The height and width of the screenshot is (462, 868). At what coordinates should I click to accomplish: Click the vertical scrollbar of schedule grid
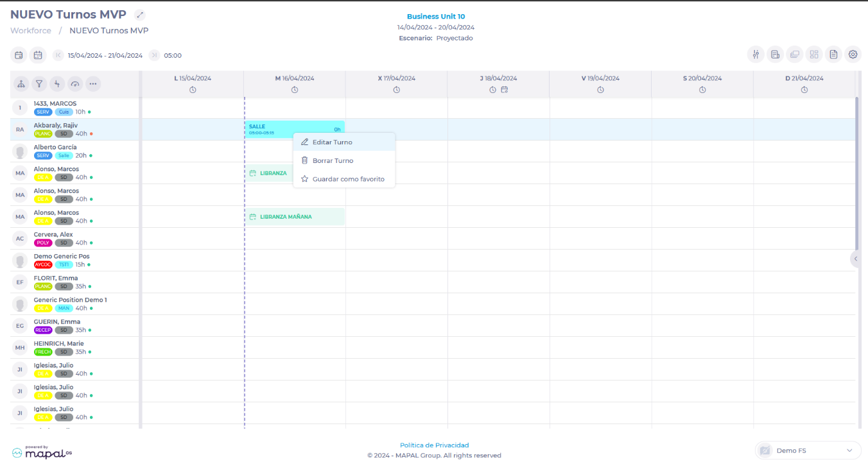857,173
